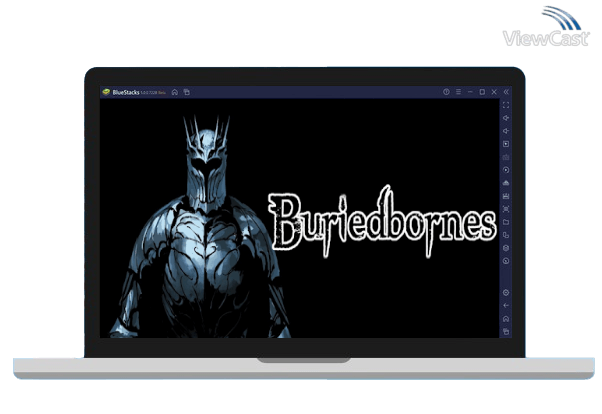Open the stacked-layers multi-instance icon
The width and height of the screenshot is (602, 414).
click(506, 248)
